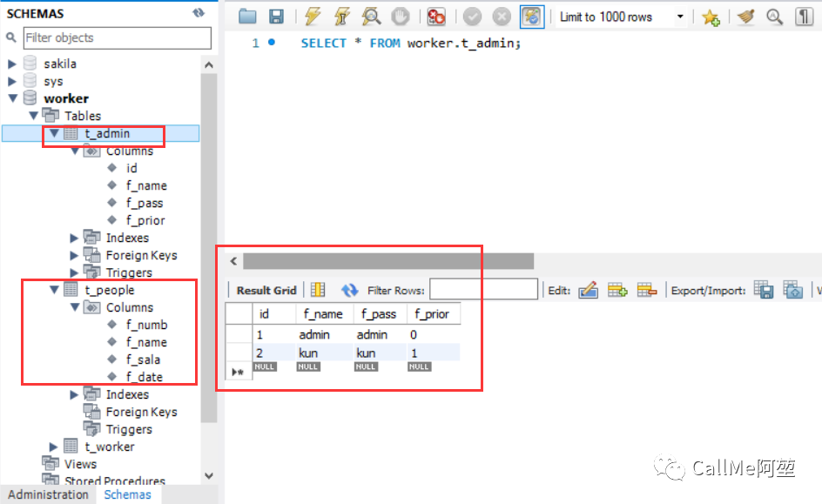822x504 pixels.
Task: Switch to Administration tab
Action: pyautogui.click(x=48, y=494)
